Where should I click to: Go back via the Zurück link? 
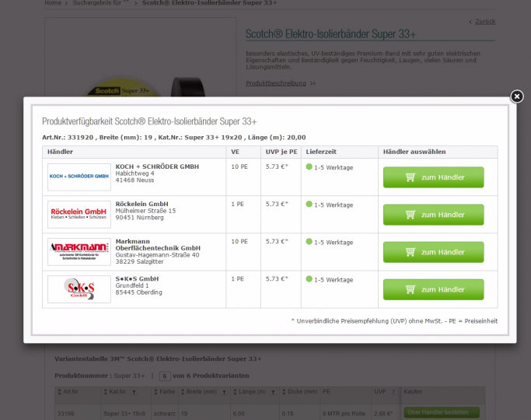coord(485,21)
